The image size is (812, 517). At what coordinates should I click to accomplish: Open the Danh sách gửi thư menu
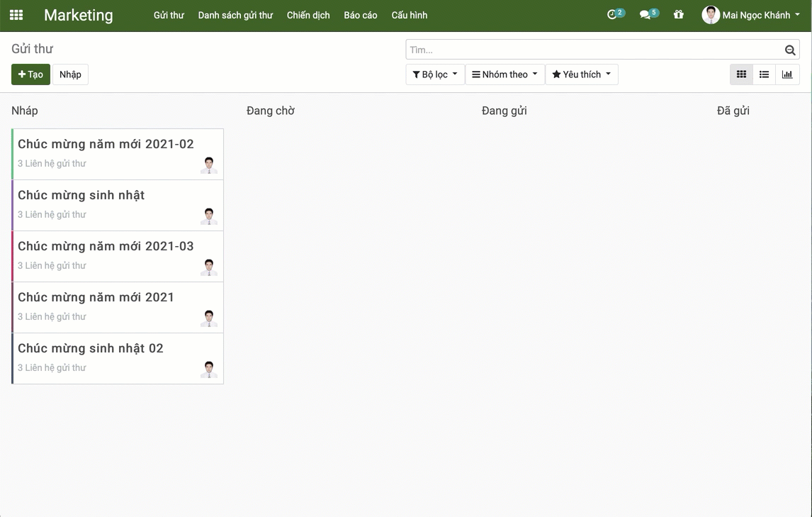(x=235, y=15)
